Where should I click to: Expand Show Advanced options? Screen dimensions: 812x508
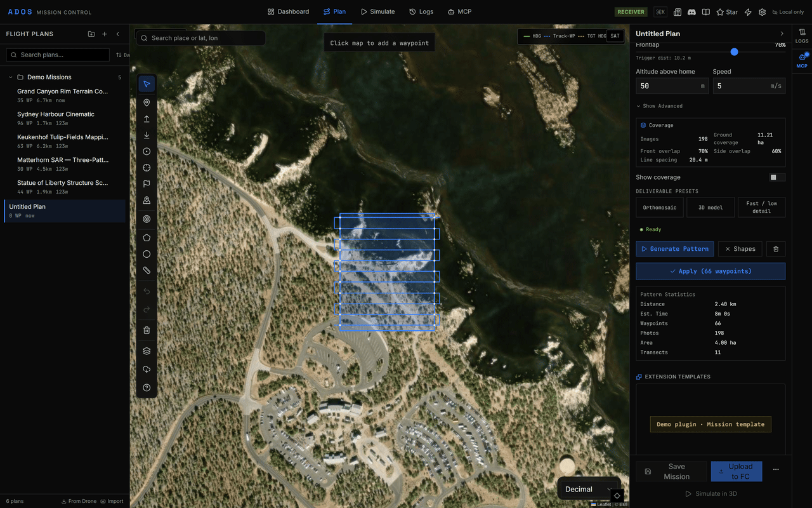[x=660, y=106]
